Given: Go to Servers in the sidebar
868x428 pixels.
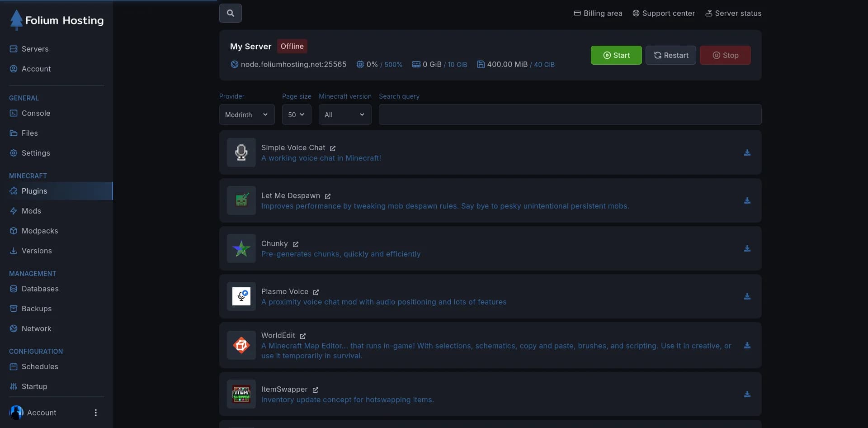Looking at the screenshot, I should pyautogui.click(x=57, y=49).
